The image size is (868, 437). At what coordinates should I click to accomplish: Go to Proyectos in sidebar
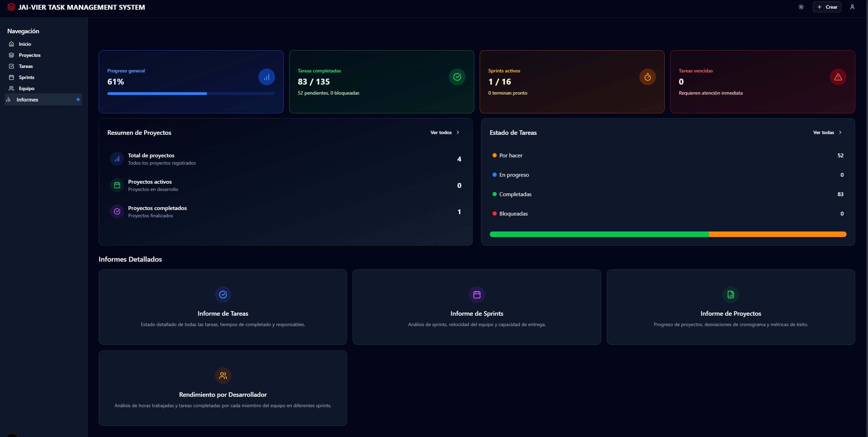click(x=29, y=55)
